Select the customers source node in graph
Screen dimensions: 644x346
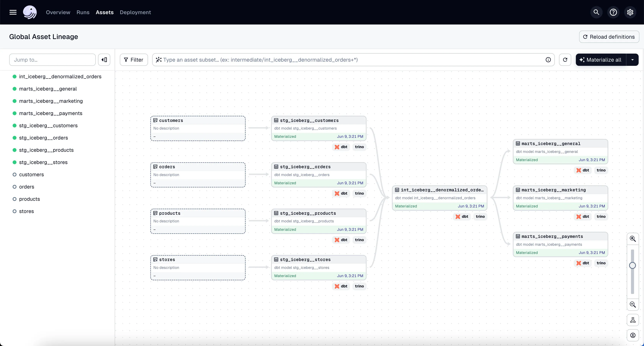pos(198,128)
